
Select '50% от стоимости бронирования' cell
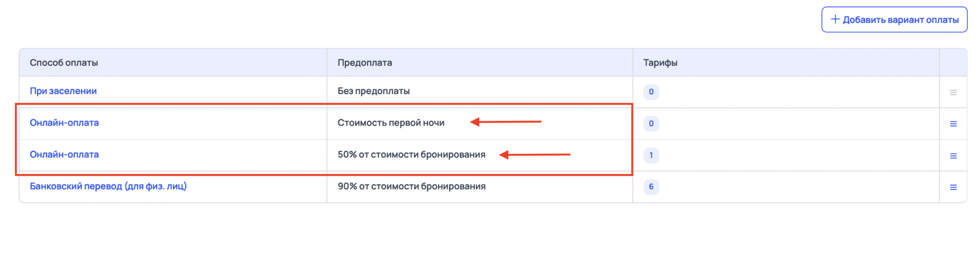point(411,154)
